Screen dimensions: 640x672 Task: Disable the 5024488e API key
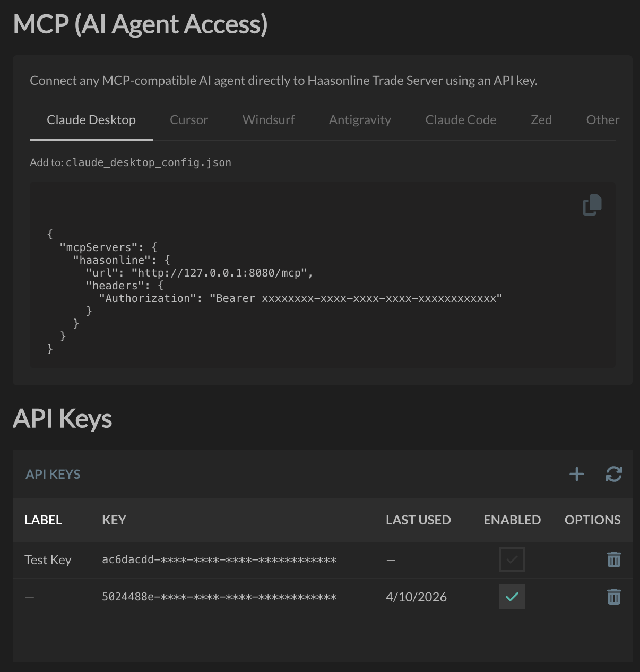tap(512, 597)
